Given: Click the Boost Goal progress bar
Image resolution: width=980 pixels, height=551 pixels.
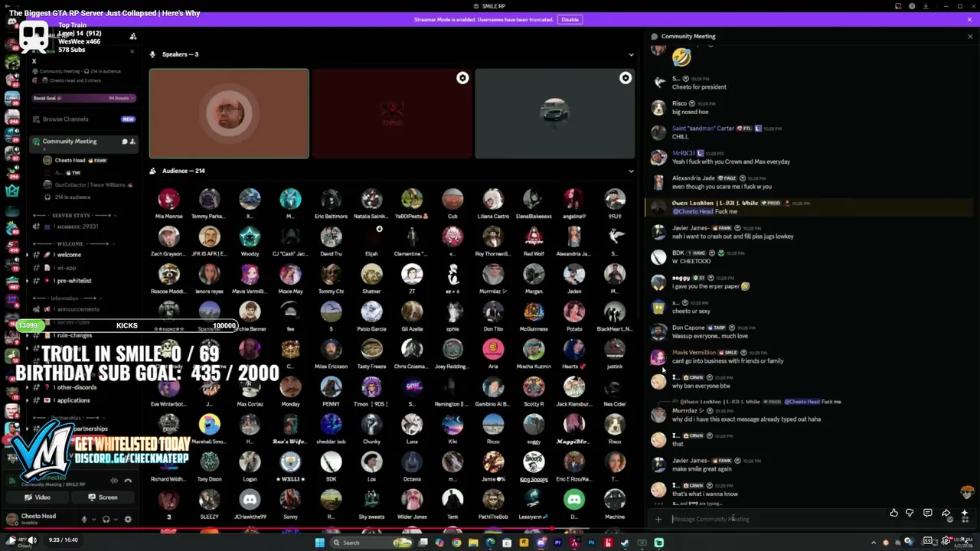Looking at the screenshot, I should [x=83, y=98].
